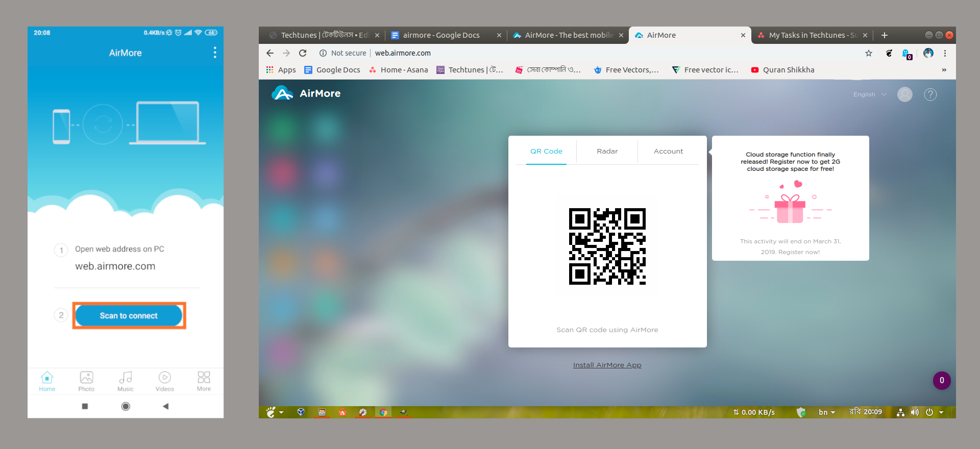Open the Home - Asana bookmark
Viewport: 980px width, 449px height.
click(399, 70)
